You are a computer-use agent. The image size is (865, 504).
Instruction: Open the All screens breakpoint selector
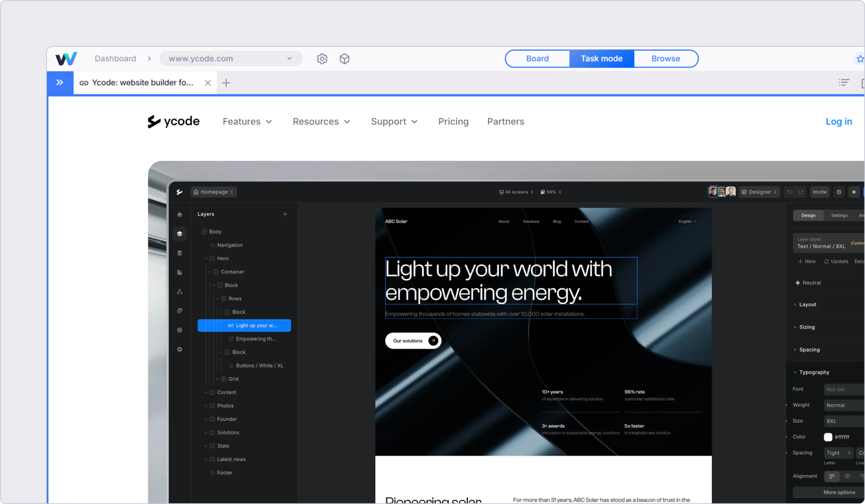point(516,192)
